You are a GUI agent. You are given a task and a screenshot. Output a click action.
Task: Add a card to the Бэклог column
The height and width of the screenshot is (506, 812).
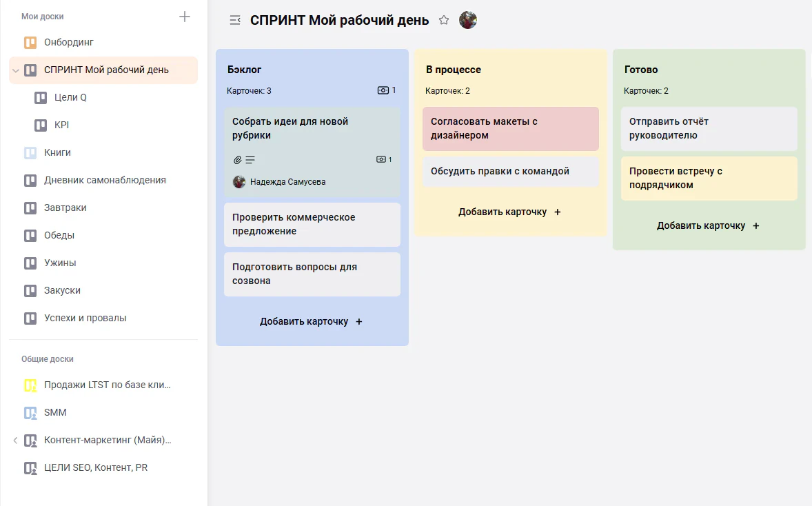(x=312, y=322)
